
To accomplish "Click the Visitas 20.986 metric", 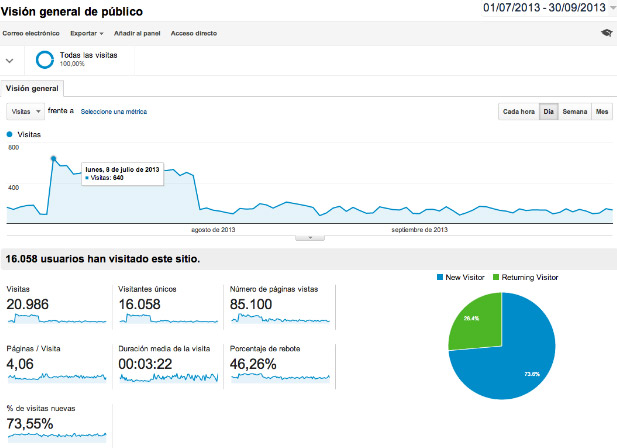I will (x=28, y=304).
